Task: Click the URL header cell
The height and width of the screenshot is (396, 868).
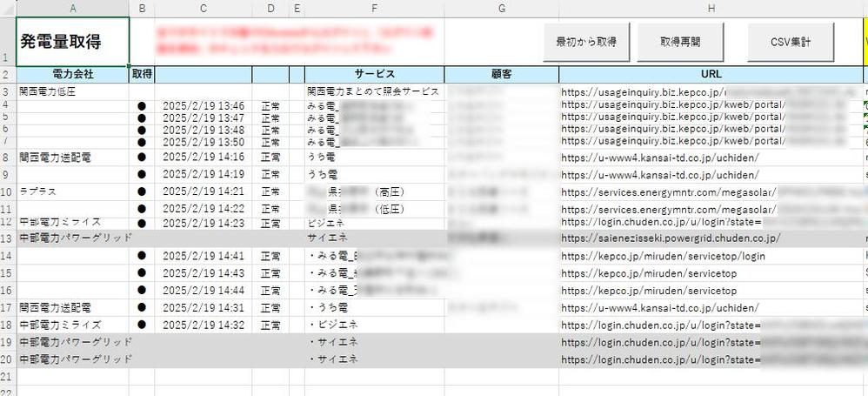Action: [x=711, y=74]
